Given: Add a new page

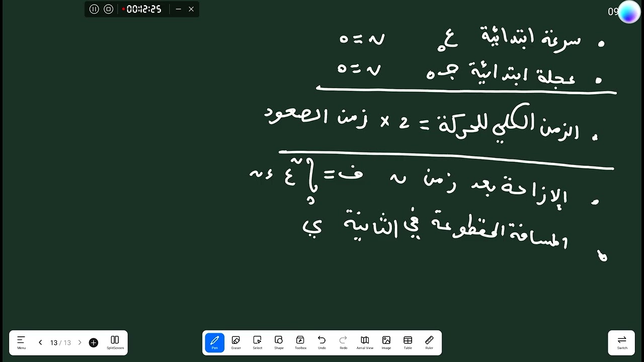Looking at the screenshot, I should (94, 343).
